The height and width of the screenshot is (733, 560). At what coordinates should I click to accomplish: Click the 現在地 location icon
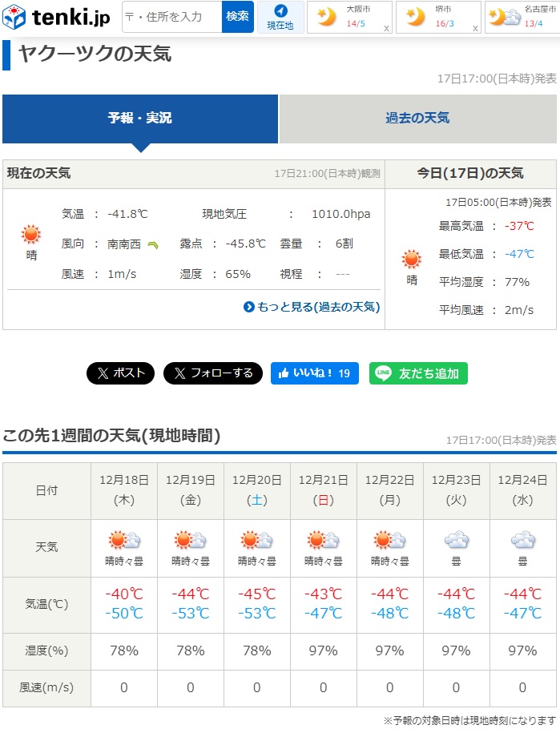pos(280,17)
